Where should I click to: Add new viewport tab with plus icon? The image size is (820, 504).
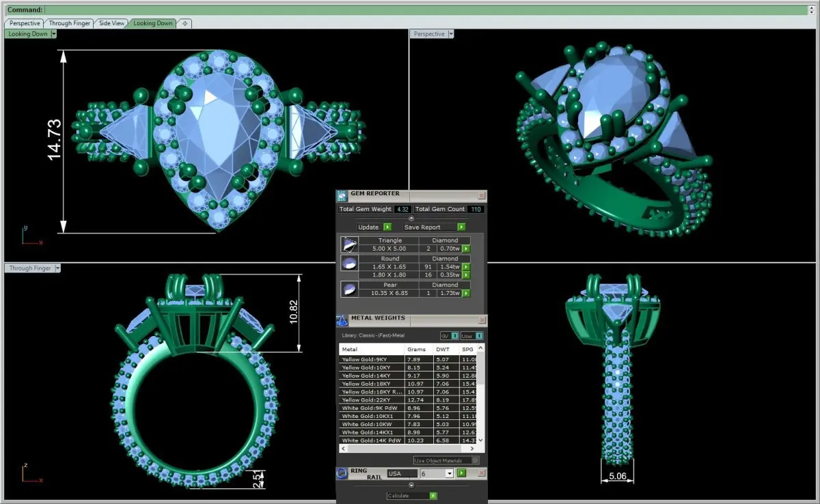184,23
